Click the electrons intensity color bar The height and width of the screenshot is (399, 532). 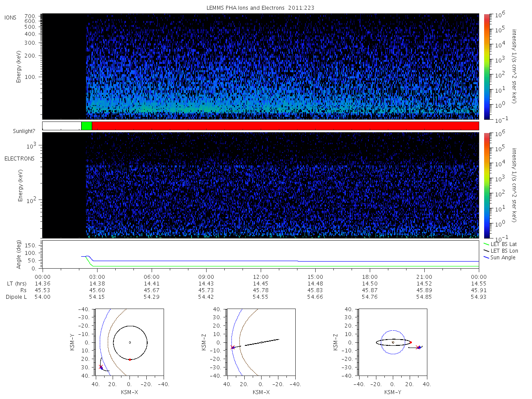[486, 185]
